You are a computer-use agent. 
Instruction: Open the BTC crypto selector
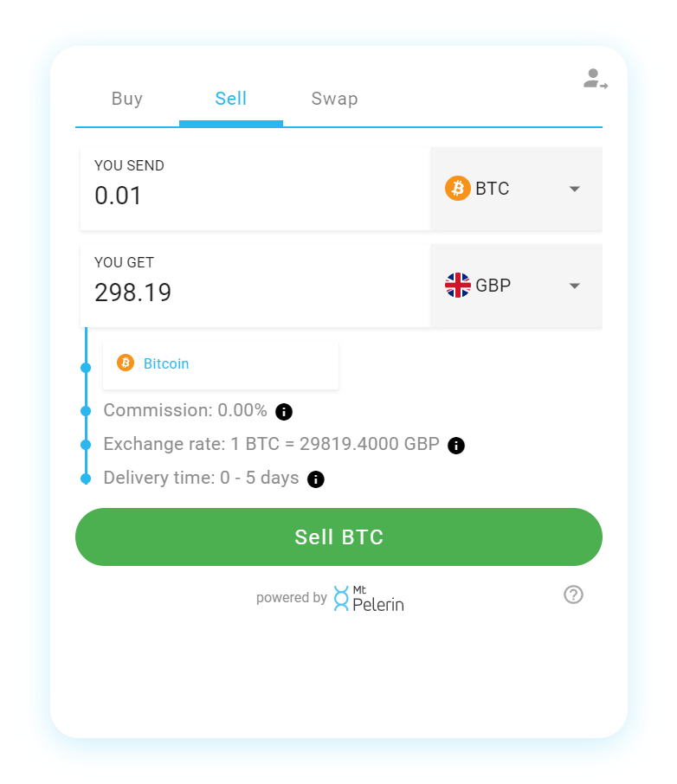pos(516,189)
